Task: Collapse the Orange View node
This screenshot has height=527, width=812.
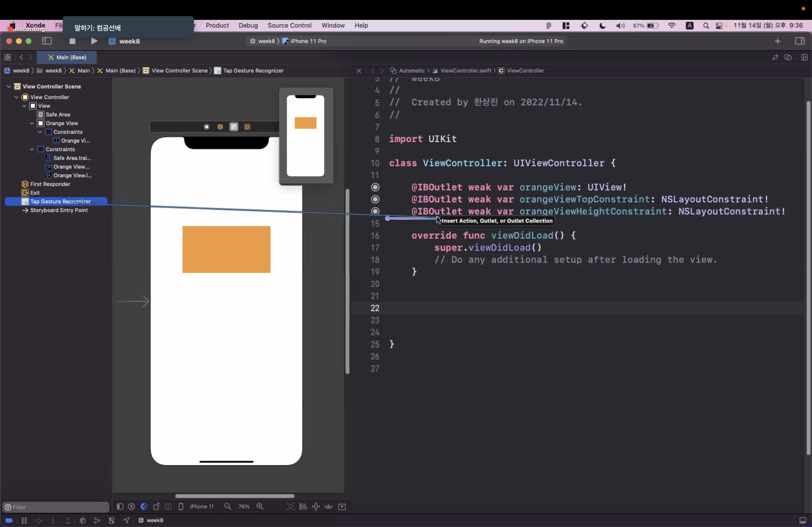Action: pos(32,123)
